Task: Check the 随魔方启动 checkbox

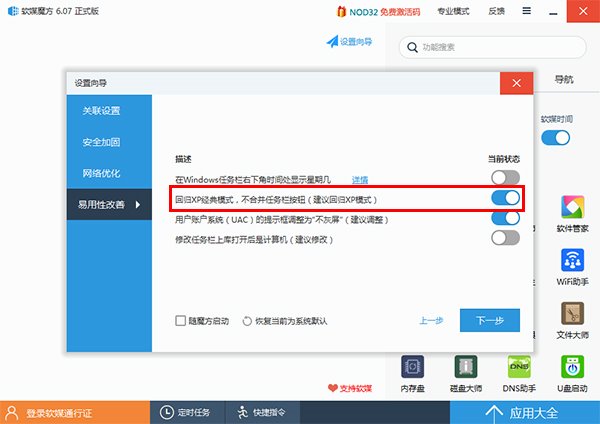Action: click(x=180, y=321)
